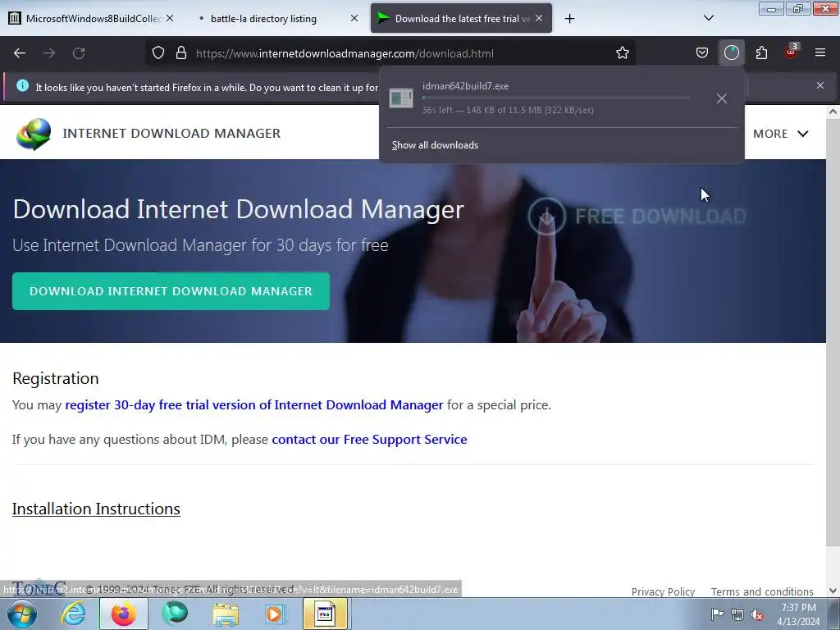Image resolution: width=840 pixels, height=630 pixels.
Task: Click the FREE DOWNLOAD banner graphic
Action: tap(637, 216)
